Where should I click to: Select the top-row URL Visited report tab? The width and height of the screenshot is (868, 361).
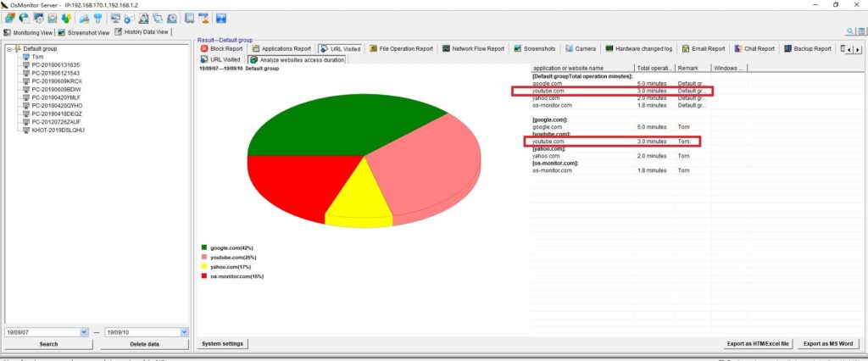tap(341, 48)
